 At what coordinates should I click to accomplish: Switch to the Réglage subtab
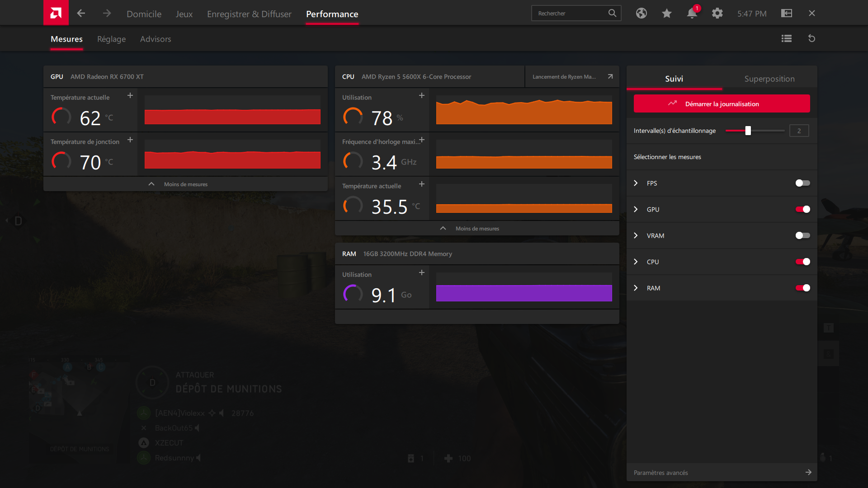point(111,39)
